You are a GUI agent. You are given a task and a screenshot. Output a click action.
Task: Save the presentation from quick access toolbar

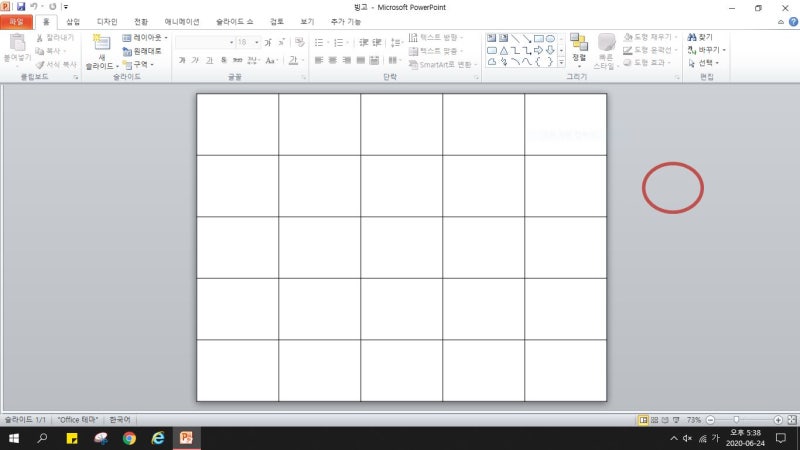coord(21,7)
